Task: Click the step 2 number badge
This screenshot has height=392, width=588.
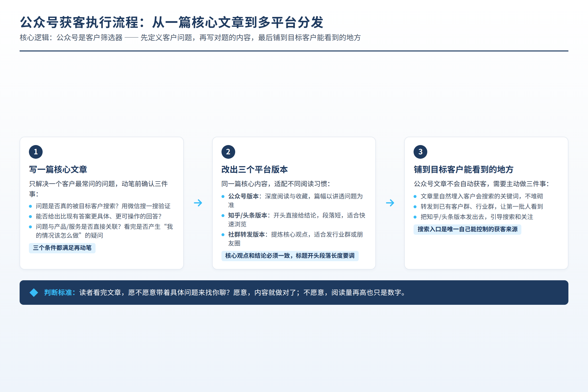Action: 228,152
